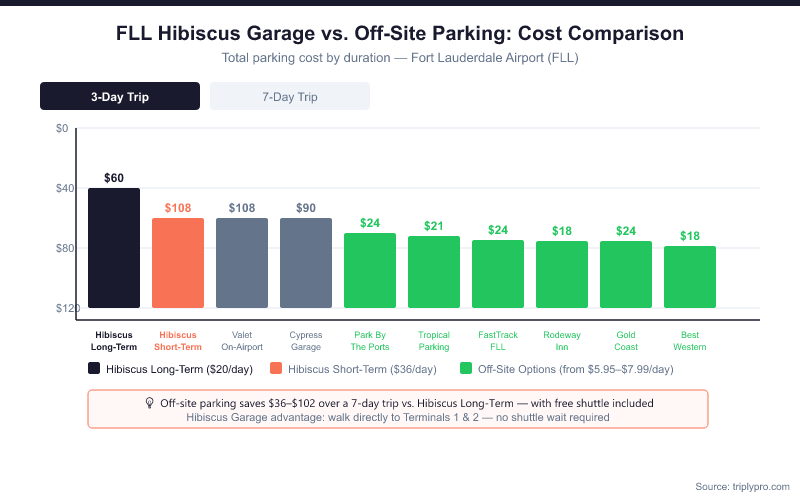Select the FastTrack FLL bar

[498, 274]
